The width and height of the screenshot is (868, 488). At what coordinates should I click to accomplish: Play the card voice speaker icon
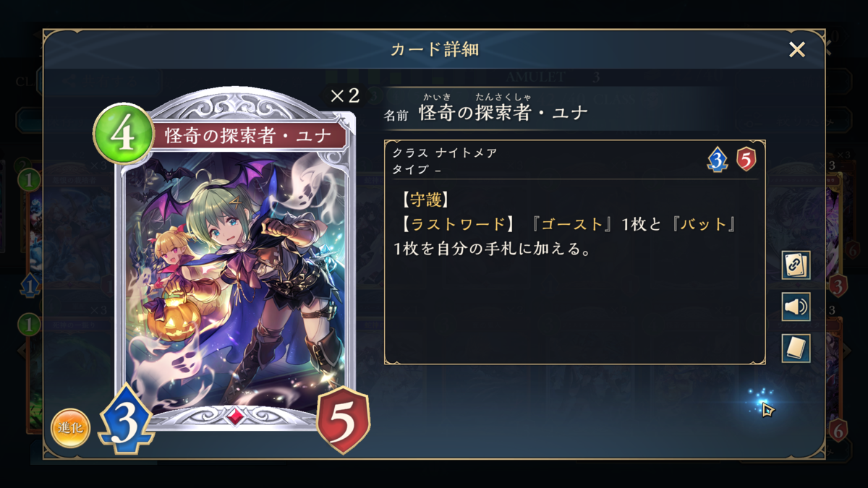point(796,307)
